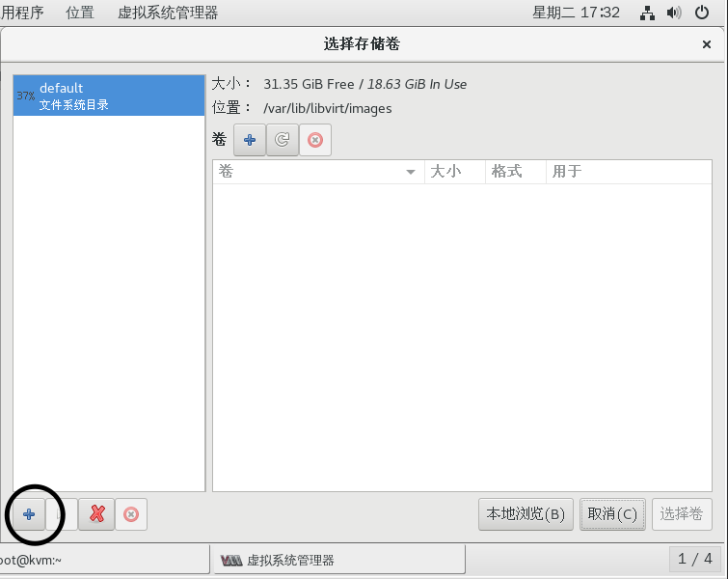This screenshot has height=579, width=728.
Task: Open the power menu icon
Action: [x=701, y=14]
